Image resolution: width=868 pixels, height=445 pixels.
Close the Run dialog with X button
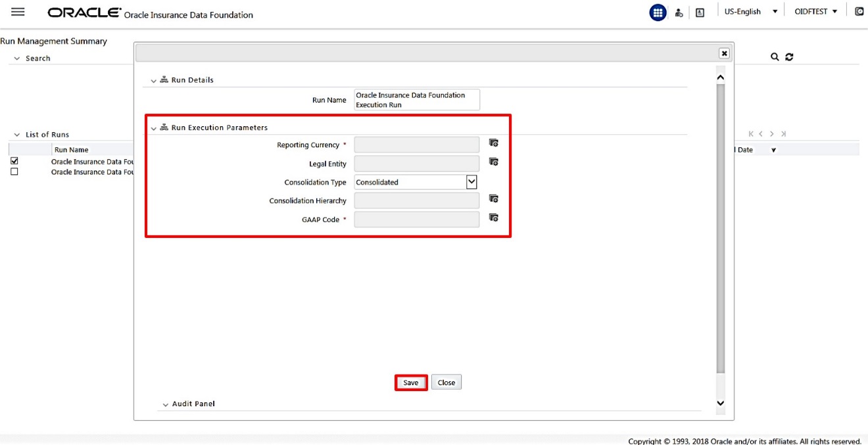(x=724, y=53)
